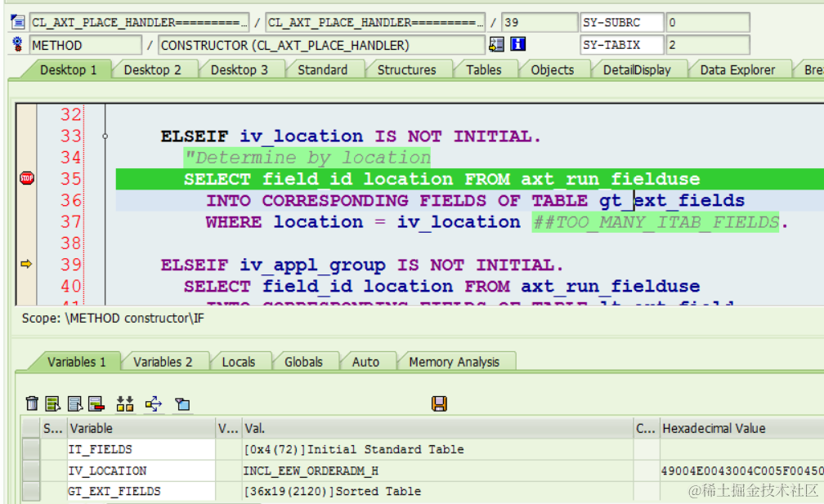Click the IV_LOCATION variable name cell
Screen dimensions: 824x504
click(x=141, y=471)
